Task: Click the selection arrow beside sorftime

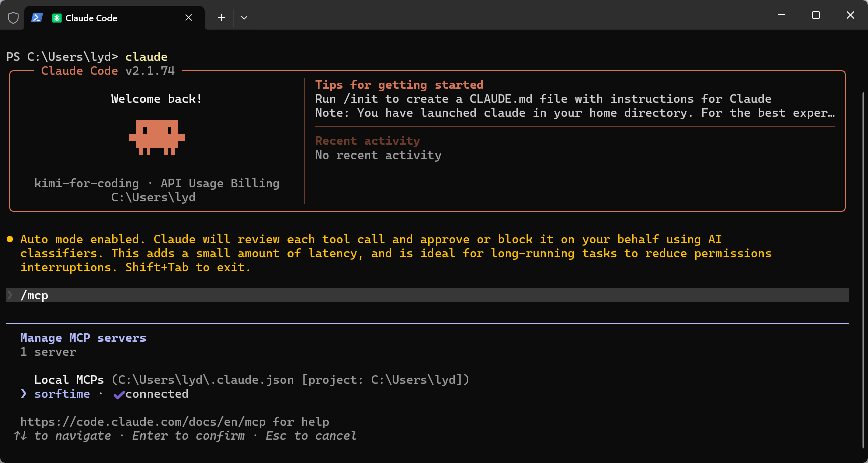Action: [23, 394]
